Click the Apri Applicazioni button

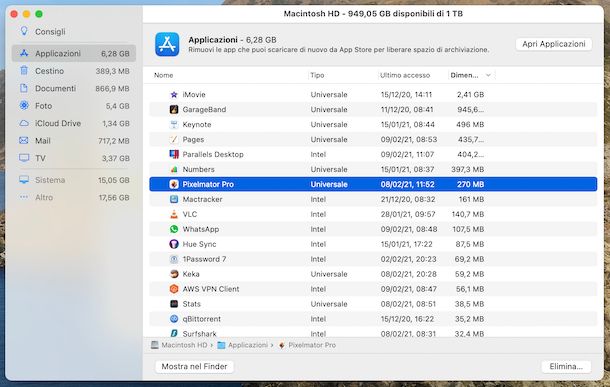pos(554,44)
